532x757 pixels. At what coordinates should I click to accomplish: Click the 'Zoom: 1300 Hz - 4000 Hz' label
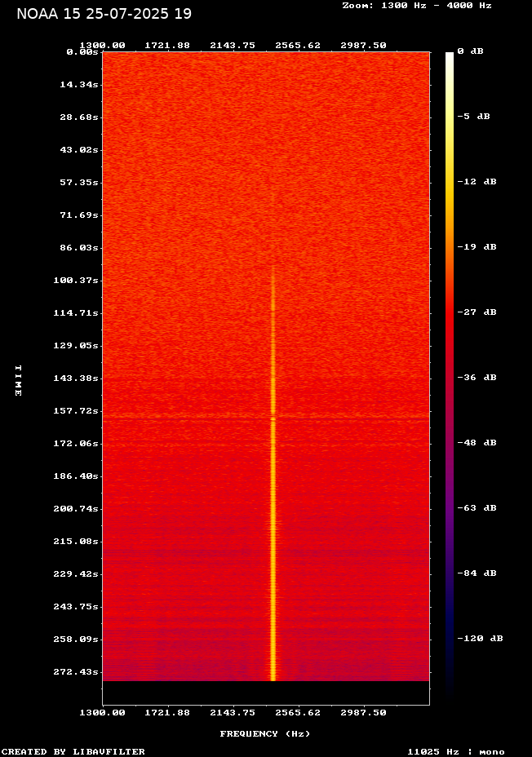tap(417, 6)
